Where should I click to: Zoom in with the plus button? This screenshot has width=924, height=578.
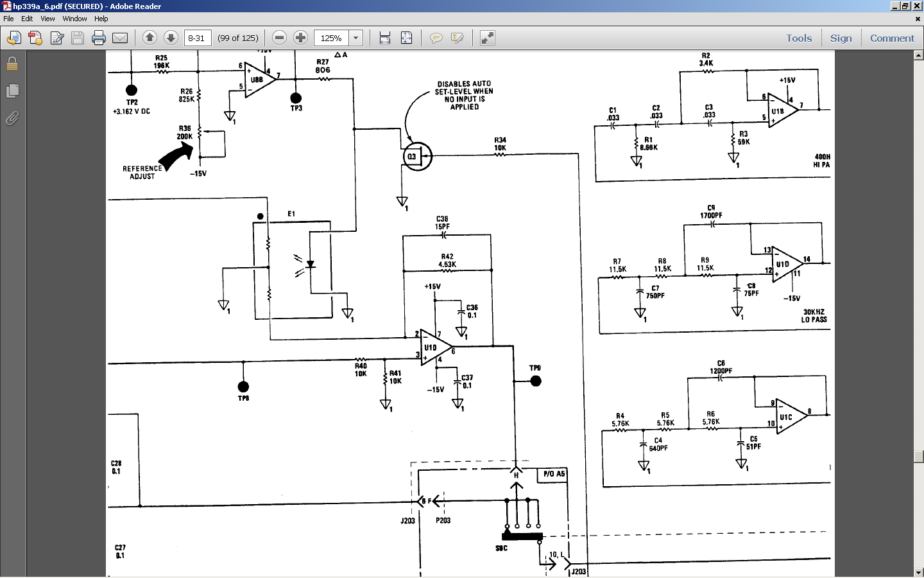coord(300,38)
